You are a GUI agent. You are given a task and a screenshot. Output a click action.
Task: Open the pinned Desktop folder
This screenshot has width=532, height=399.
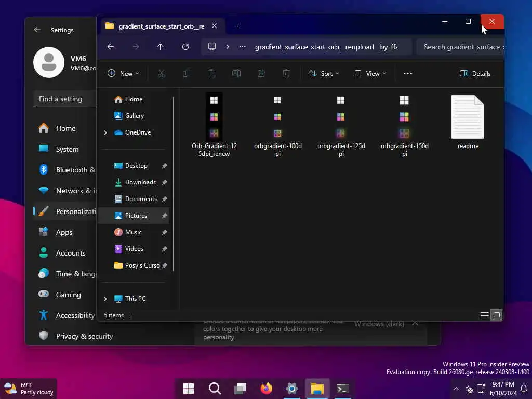click(135, 166)
